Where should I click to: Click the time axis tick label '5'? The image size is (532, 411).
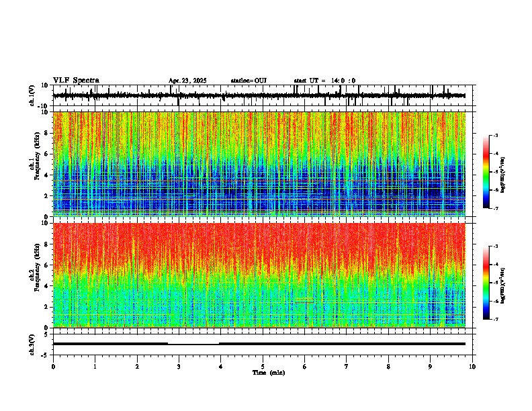[263, 367]
